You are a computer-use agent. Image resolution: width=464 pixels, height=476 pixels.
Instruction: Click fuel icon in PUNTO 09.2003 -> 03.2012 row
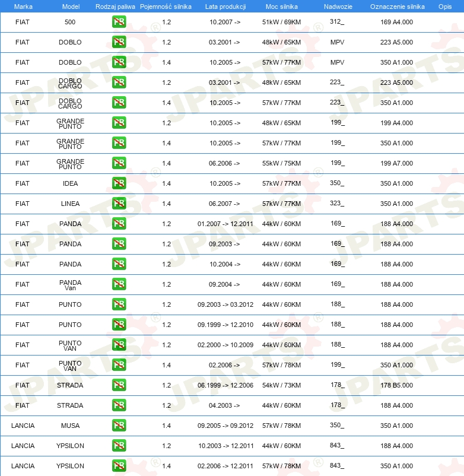coord(119,304)
